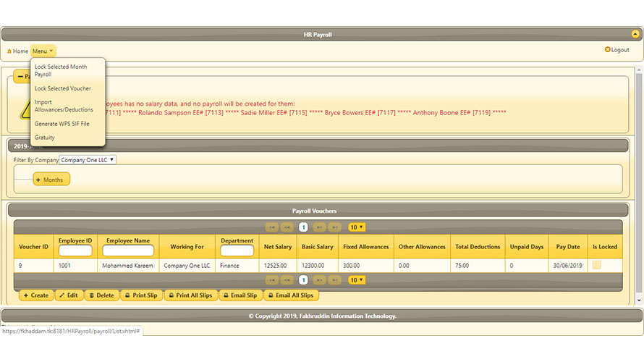Image resolution: width=644 pixels, height=362 pixels.
Task: Click scrollbar down arrow on right
Action: (639, 300)
